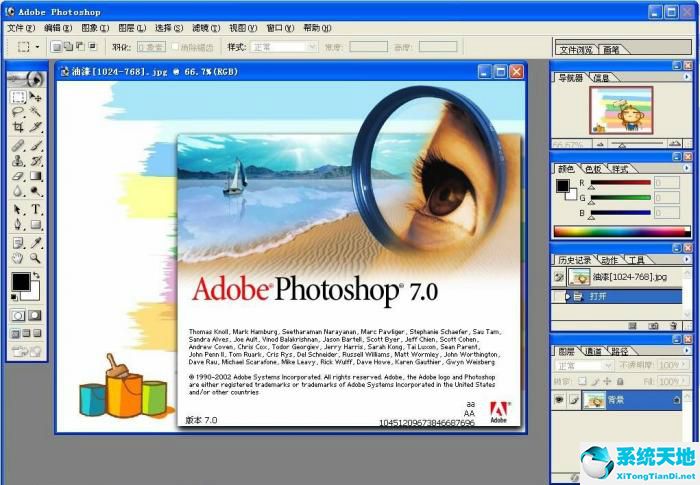This screenshot has height=485, width=700.
Task: Set Full Screen Mode with menu bar
Action: 26,334
